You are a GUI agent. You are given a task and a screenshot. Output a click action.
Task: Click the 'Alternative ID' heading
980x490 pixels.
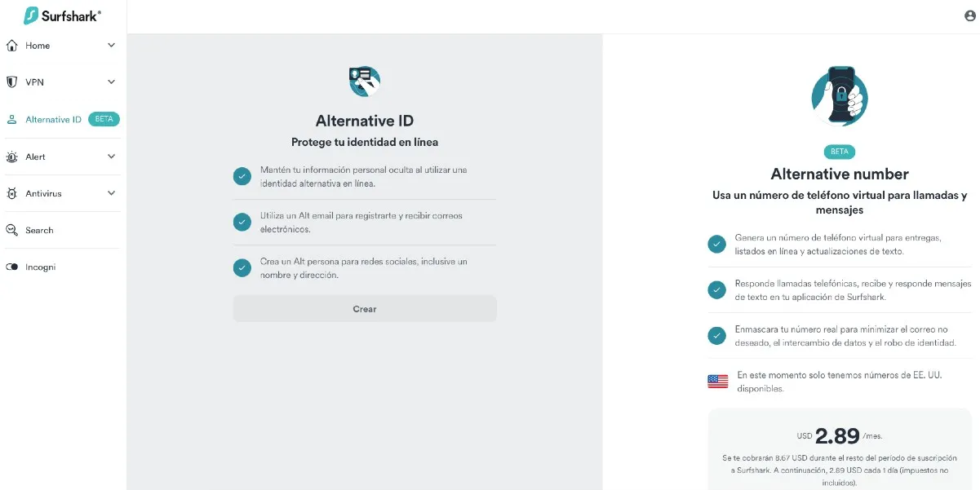[x=365, y=121]
